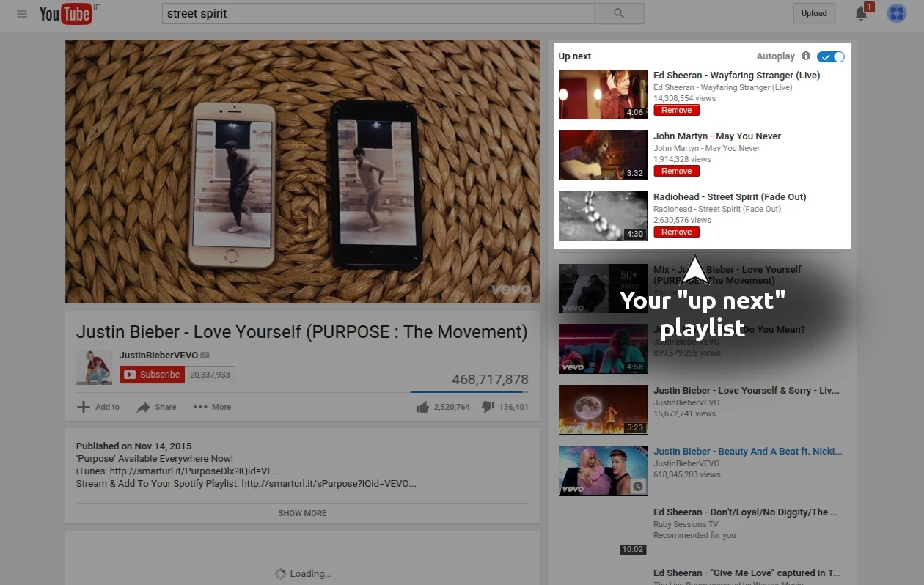
Task: Click your account avatar in the top bar
Action: pyautogui.click(x=896, y=13)
